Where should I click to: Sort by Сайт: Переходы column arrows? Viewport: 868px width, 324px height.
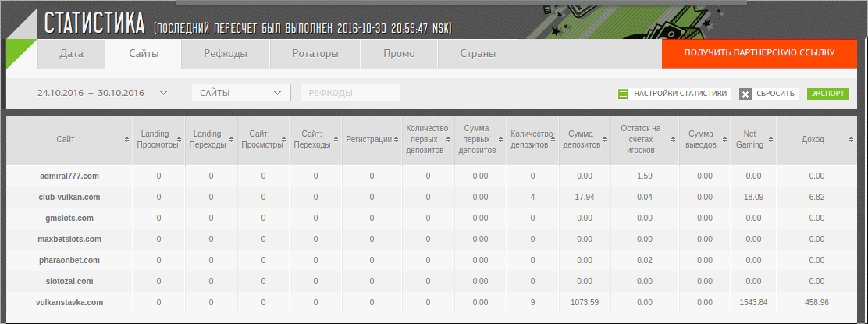tap(336, 140)
